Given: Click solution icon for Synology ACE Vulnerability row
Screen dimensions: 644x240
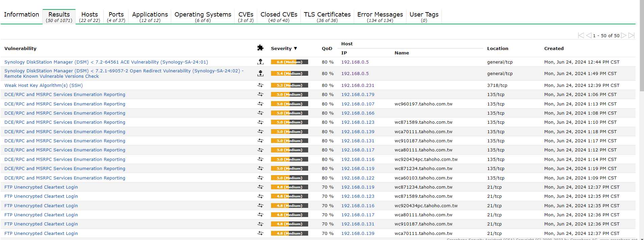Looking at the screenshot, I should (x=260, y=62).
